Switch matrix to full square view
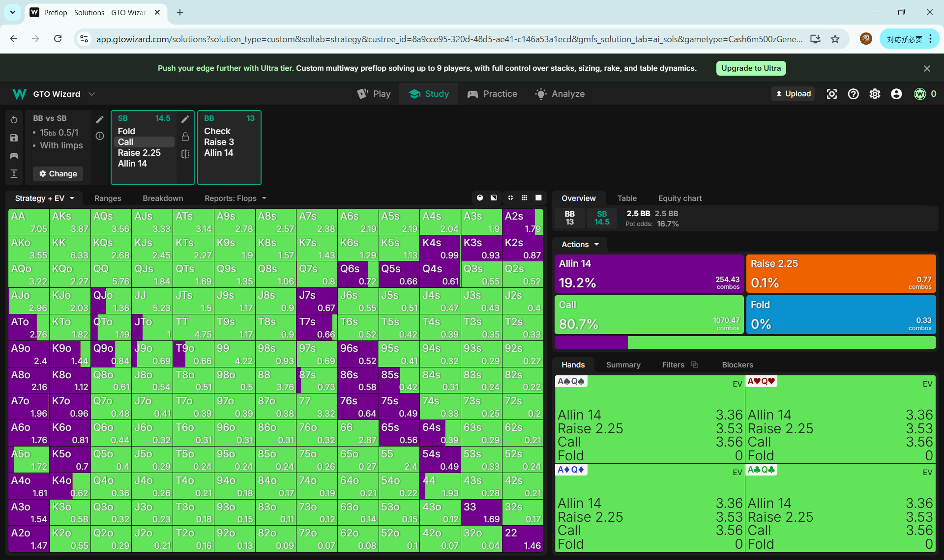Image resolution: width=944 pixels, height=560 pixels. [538, 198]
